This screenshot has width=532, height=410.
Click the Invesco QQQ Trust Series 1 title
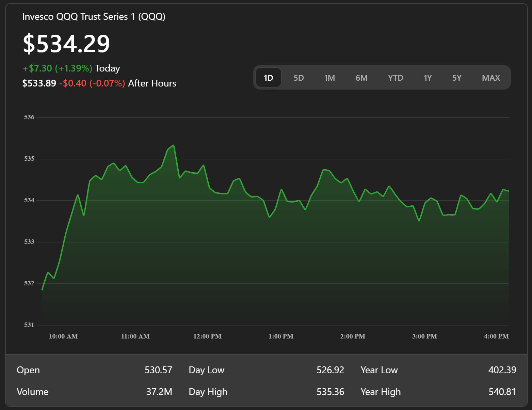click(94, 16)
